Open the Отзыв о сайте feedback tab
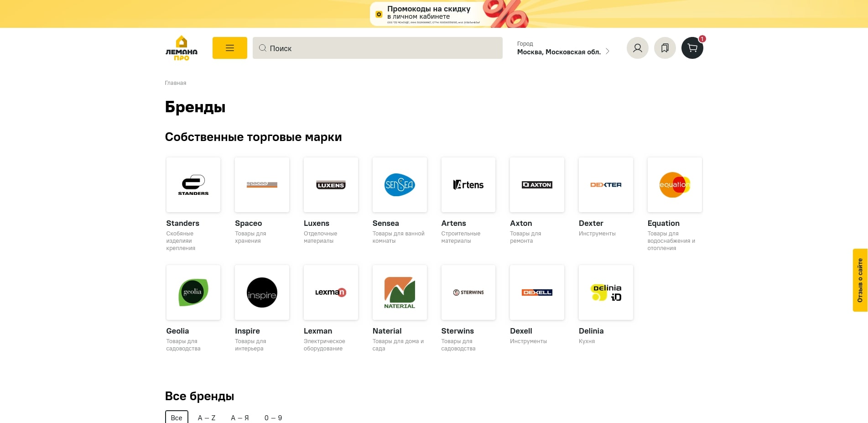This screenshot has height=423, width=868. 860,280
